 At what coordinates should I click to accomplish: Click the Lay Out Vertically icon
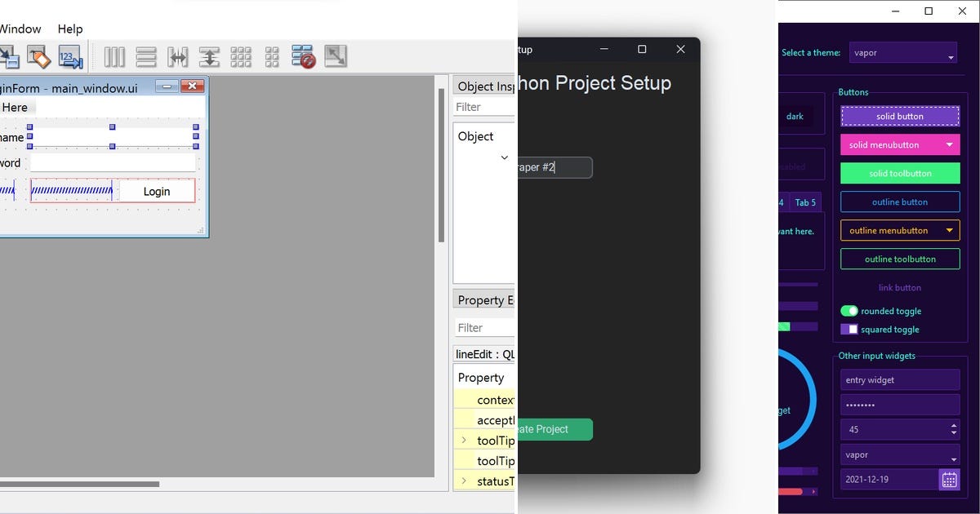click(145, 57)
